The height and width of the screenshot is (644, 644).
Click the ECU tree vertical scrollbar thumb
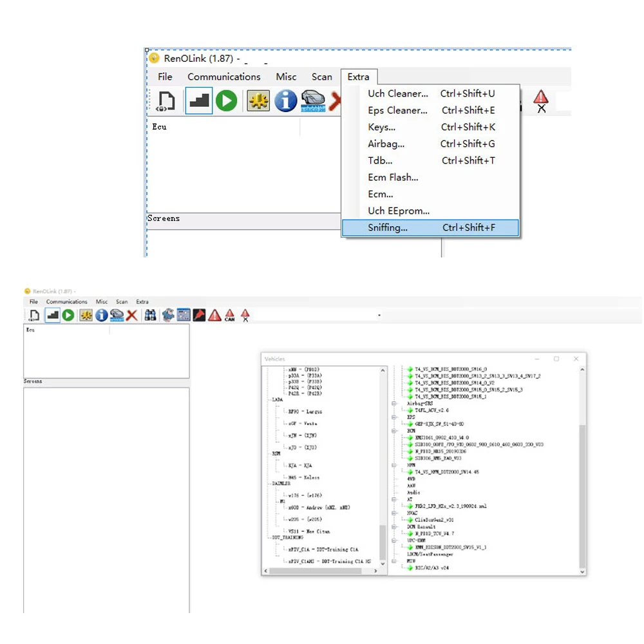[x=582, y=496]
